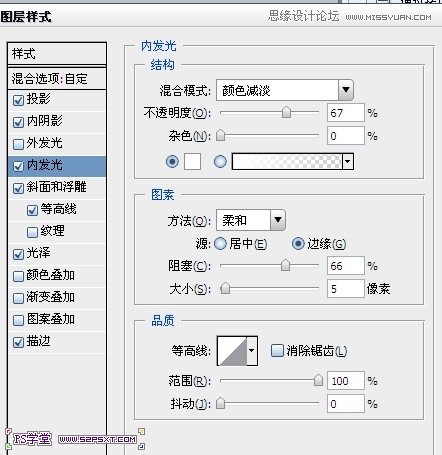Click the 大小 size slider handle

[225, 288]
